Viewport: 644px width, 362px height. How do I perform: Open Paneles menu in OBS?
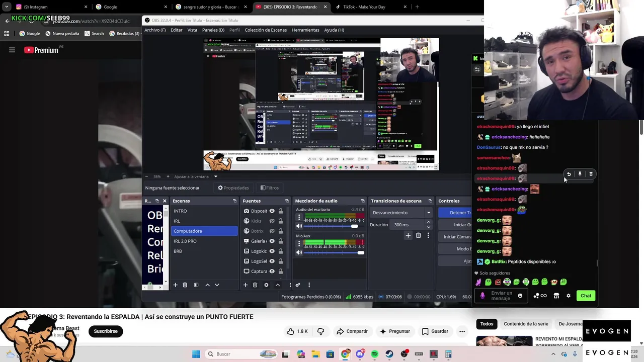[213, 30]
